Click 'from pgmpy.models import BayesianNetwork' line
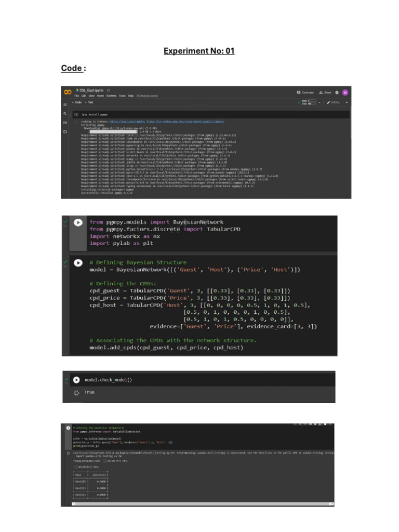The width and height of the screenshot is (399, 532). [x=156, y=222]
